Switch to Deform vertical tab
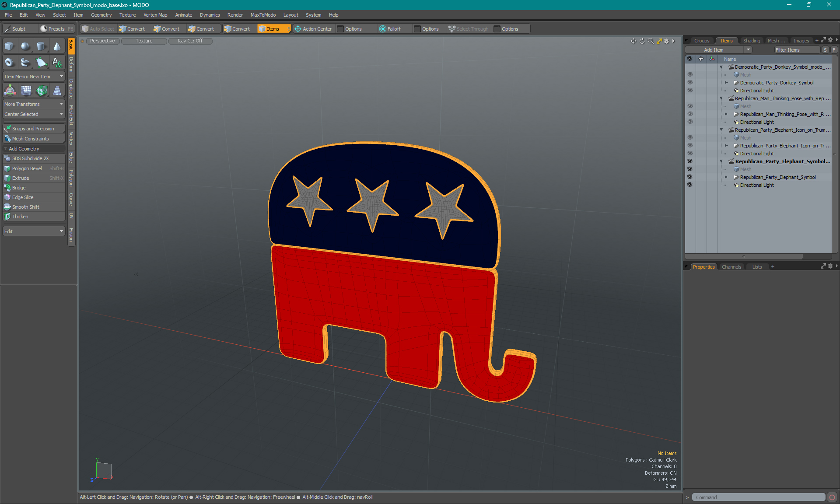The width and height of the screenshot is (840, 504). (x=71, y=65)
